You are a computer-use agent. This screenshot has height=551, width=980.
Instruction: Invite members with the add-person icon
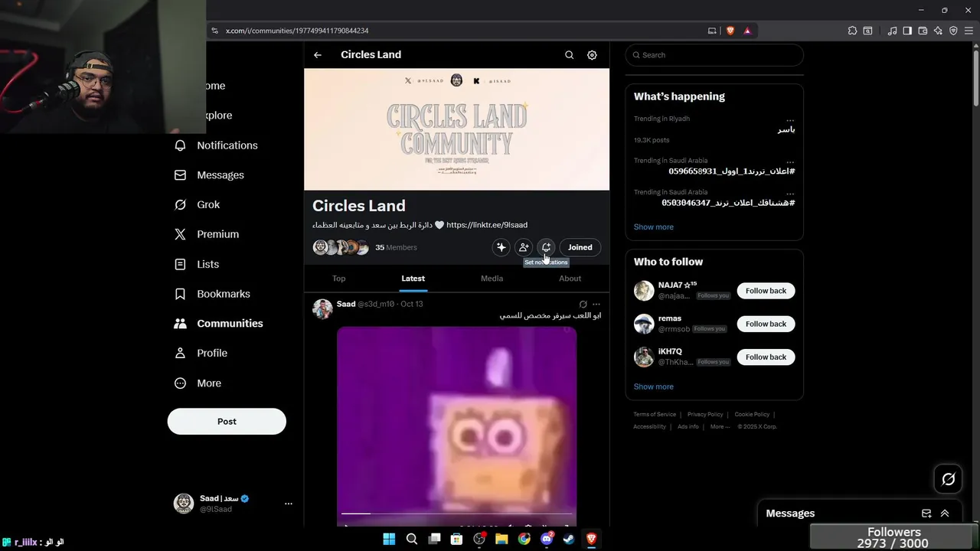[x=524, y=247]
